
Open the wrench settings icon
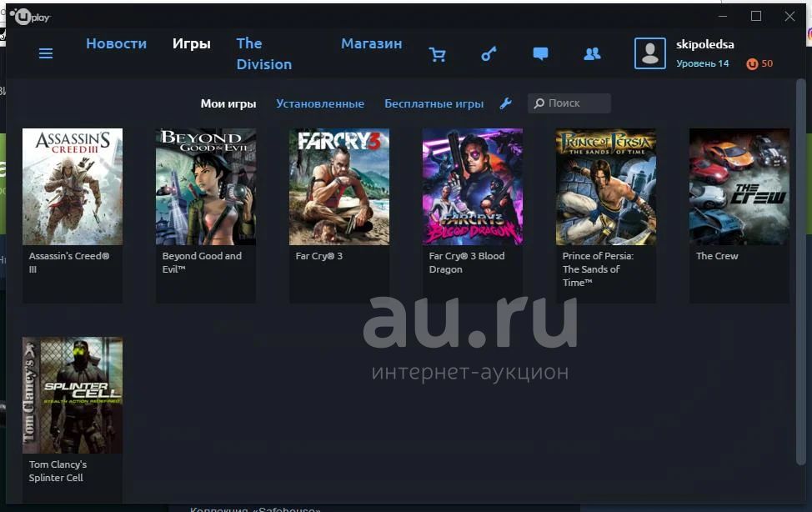tap(505, 103)
